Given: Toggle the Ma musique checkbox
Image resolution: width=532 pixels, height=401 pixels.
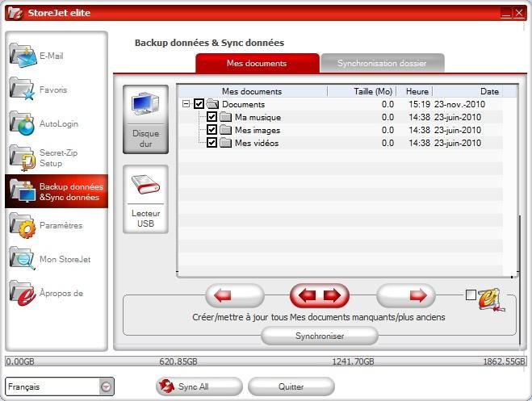Looking at the screenshot, I should (212, 117).
